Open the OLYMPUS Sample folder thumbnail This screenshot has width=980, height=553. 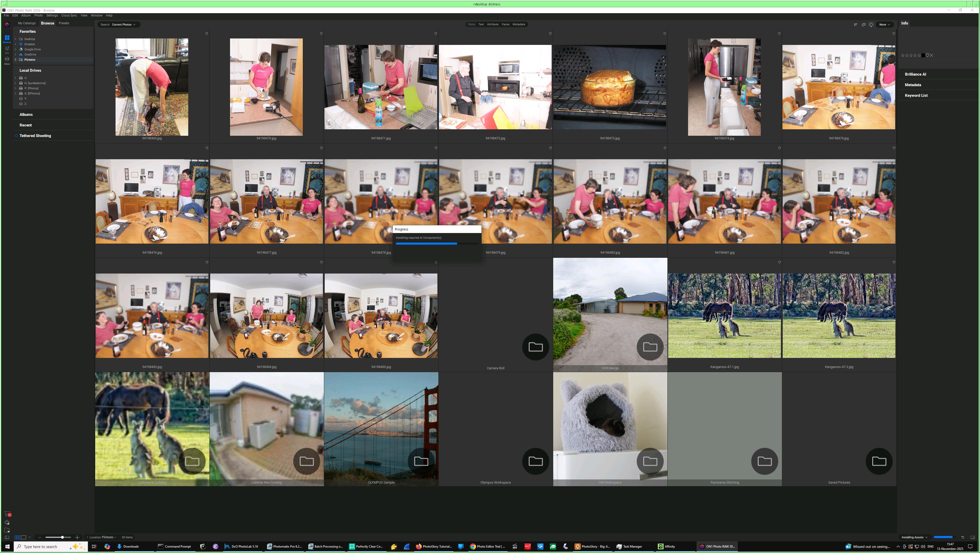coord(381,429)
